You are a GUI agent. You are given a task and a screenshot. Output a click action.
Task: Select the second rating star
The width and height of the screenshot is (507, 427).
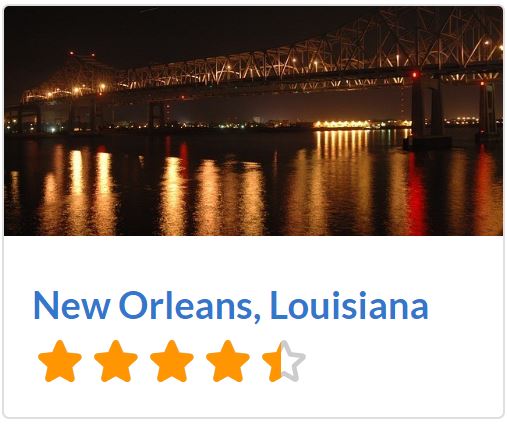coord(116,361)
